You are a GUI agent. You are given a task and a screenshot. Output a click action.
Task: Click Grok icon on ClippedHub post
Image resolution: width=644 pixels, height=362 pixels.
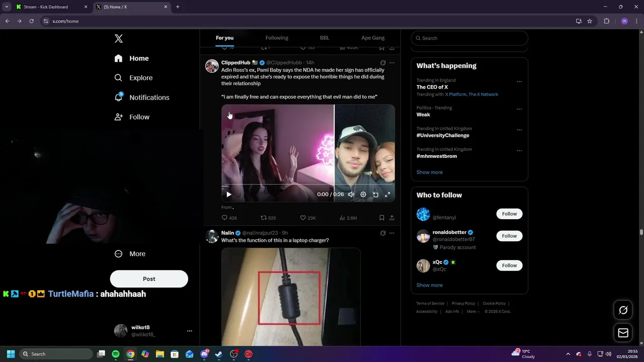(383, 63)
